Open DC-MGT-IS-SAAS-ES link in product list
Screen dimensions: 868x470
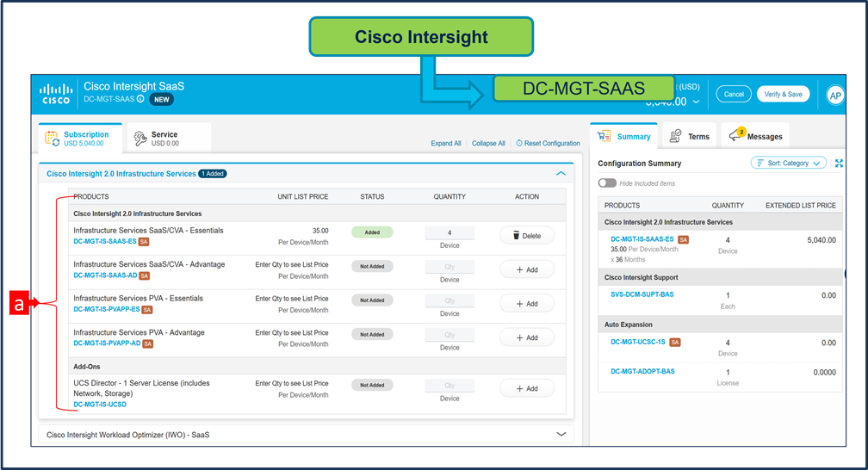point(105,241)
